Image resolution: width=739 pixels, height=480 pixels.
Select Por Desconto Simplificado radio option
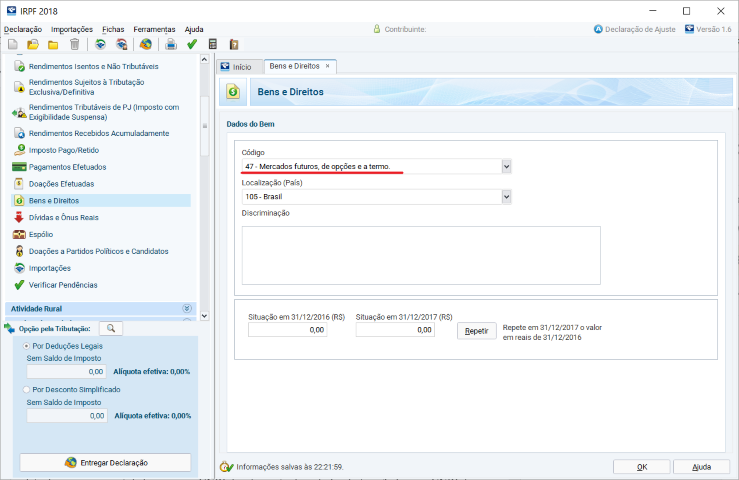tap(26, 389)
